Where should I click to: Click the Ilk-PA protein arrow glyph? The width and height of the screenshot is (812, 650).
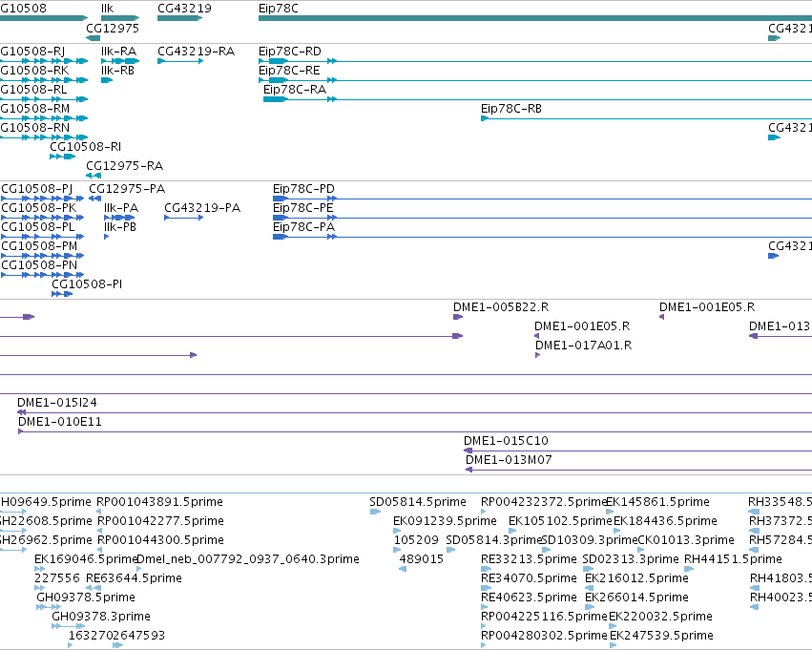click(119, 218)
